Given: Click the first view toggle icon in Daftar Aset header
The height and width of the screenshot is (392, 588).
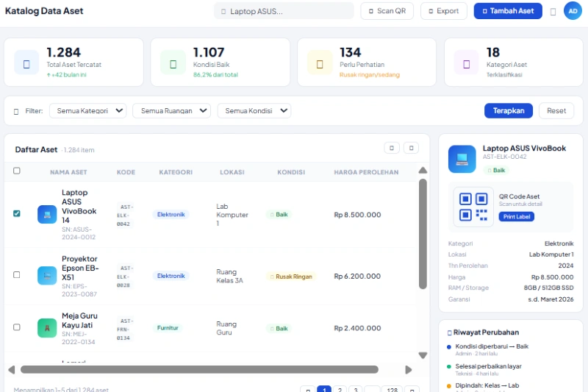Looking at the screenshot, I should (x=392, y=148).
